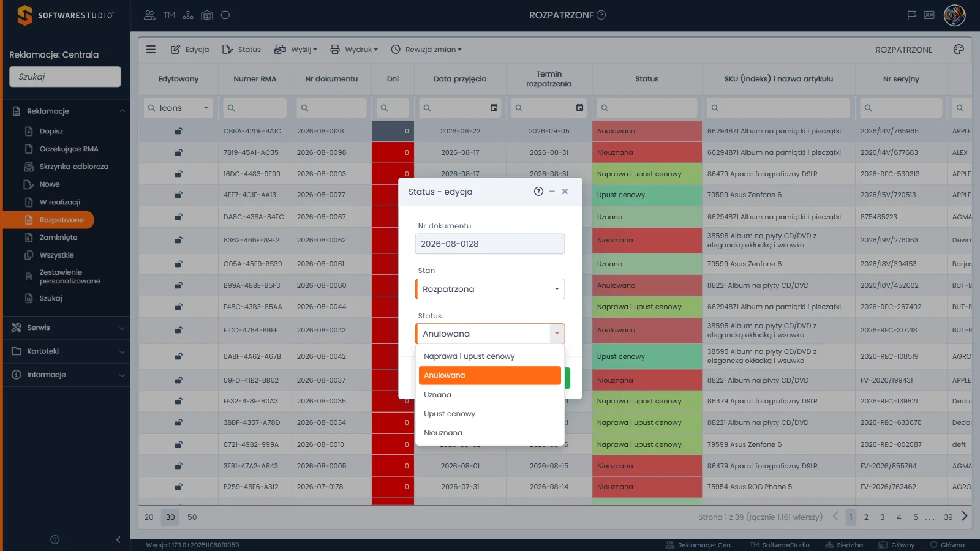Screen dimensions: 980x551
Task: Select Naprawa i upust cenowy option
Action: 490,356
